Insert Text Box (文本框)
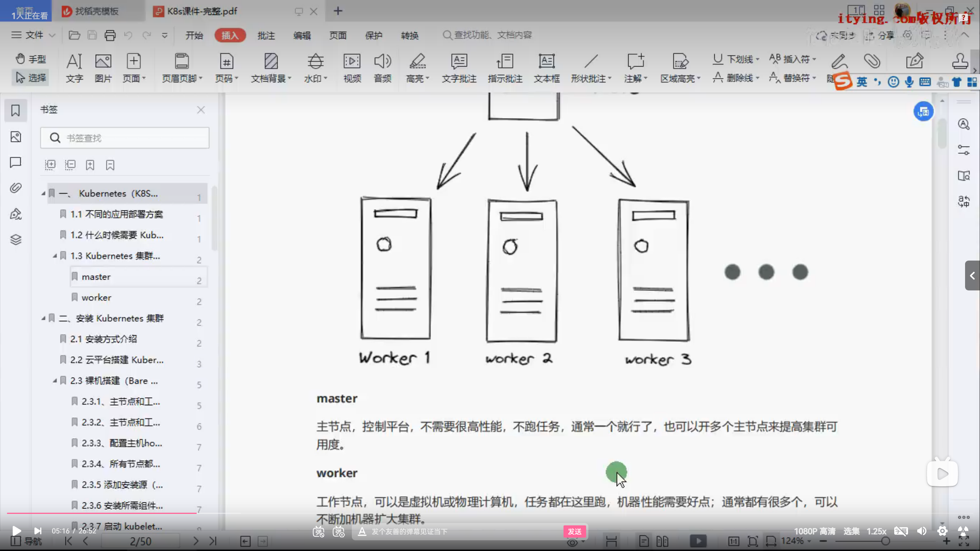 [547, 68]
